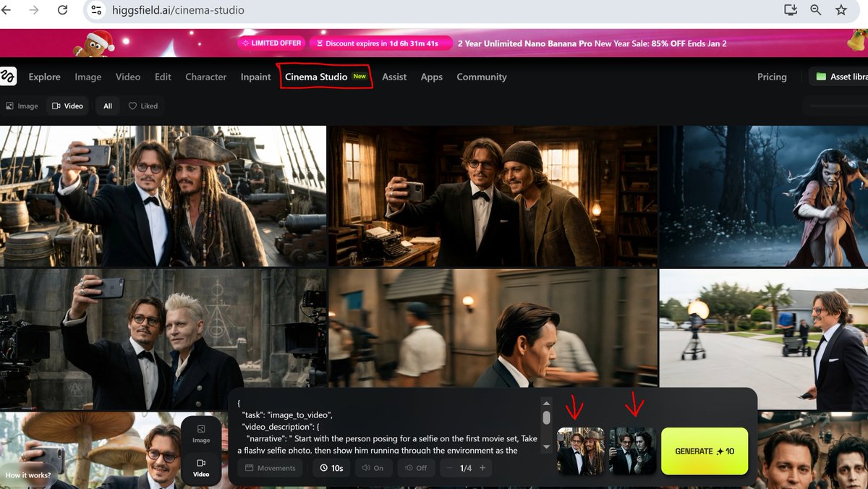Click the GENERATE button
This screenshot has height=489, width=868.
pyautogui.click(x=705, y=451)
